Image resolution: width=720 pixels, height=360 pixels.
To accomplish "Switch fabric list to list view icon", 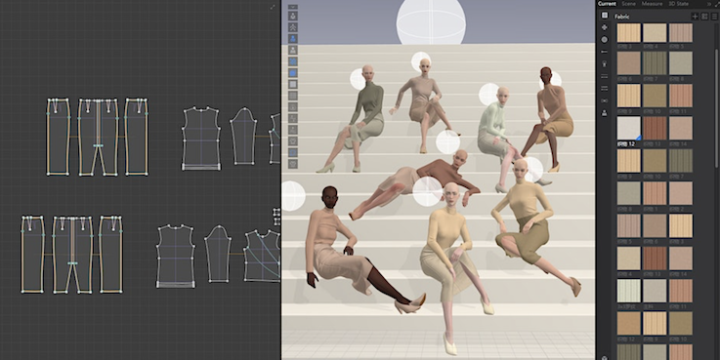I will (714, 17).
